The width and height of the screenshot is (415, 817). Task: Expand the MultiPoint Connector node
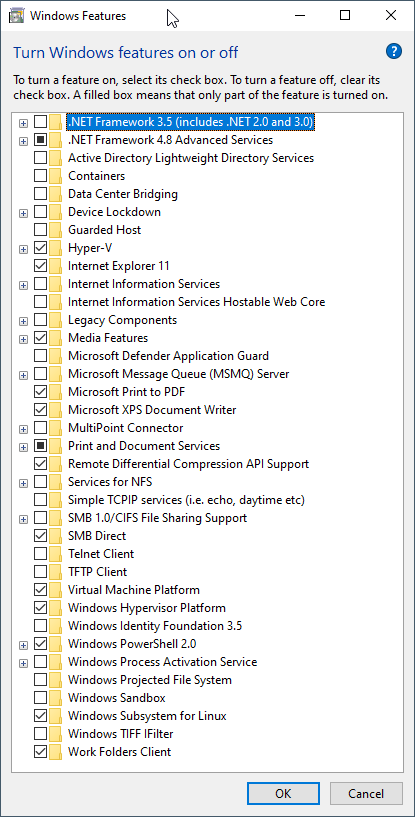click(x=23, y=429)
